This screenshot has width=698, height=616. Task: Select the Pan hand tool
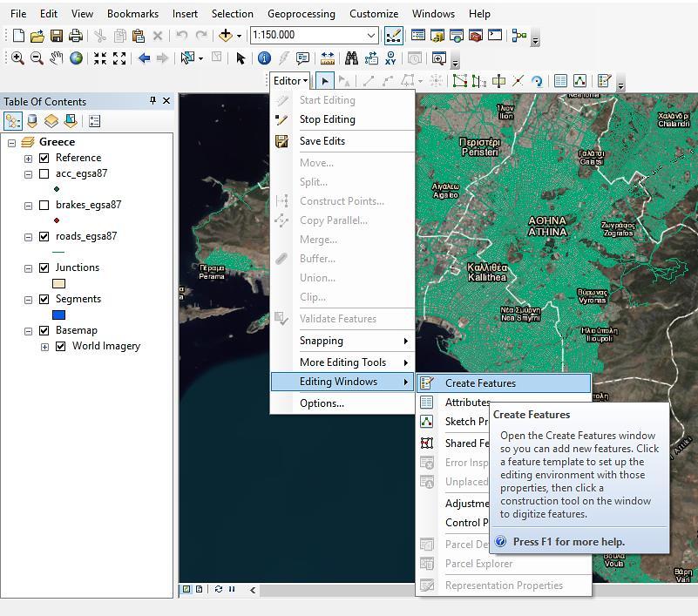point(56,58)
